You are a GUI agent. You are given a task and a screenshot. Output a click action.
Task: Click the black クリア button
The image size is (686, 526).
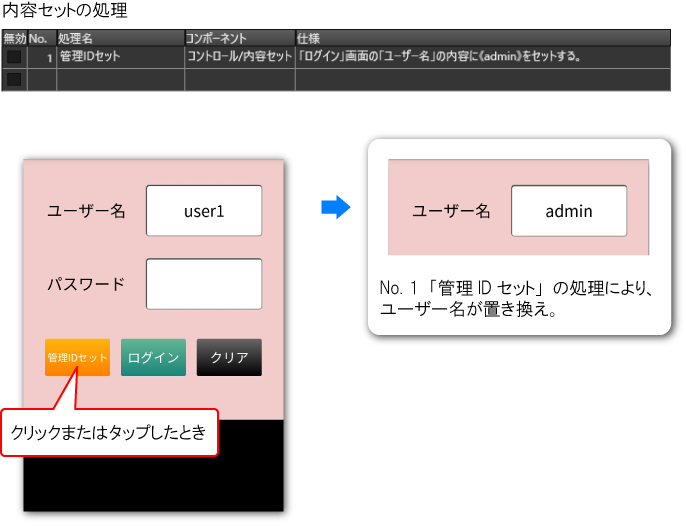pyautogui.click(x=229, y=358)
